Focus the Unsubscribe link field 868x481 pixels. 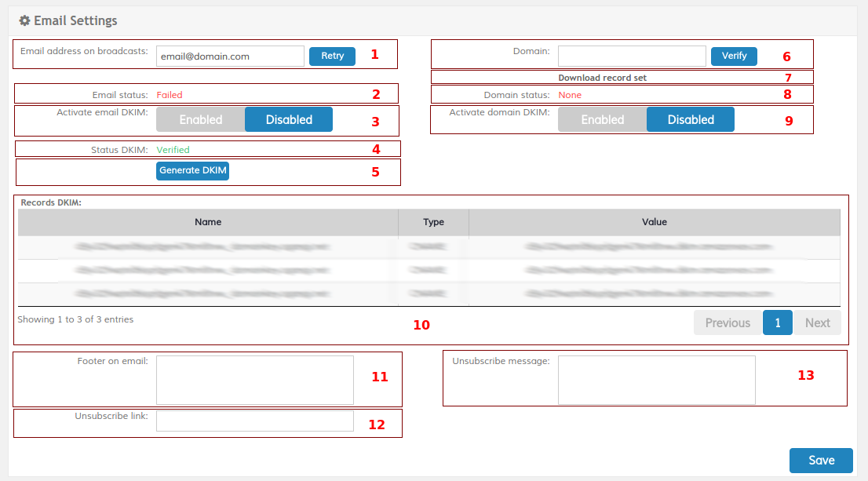[255, 421]
